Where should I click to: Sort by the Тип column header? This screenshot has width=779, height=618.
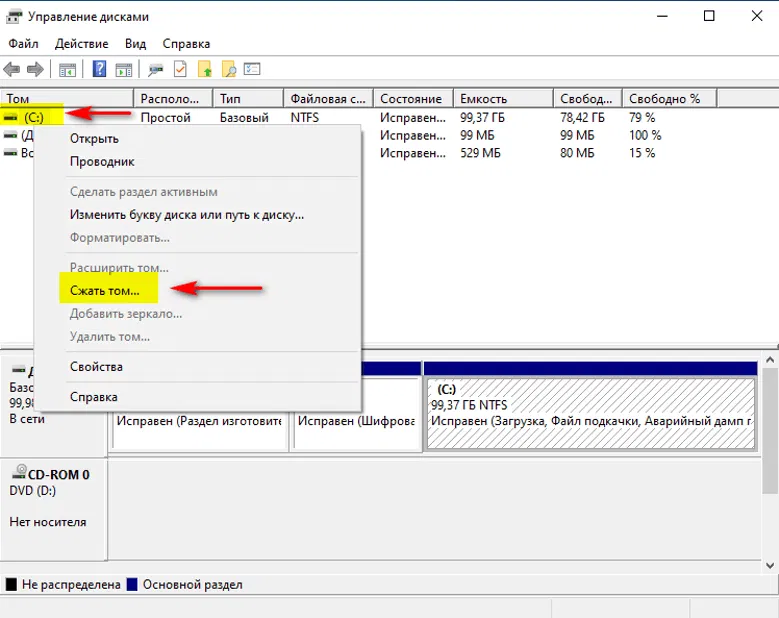click(x=248, y=98)
